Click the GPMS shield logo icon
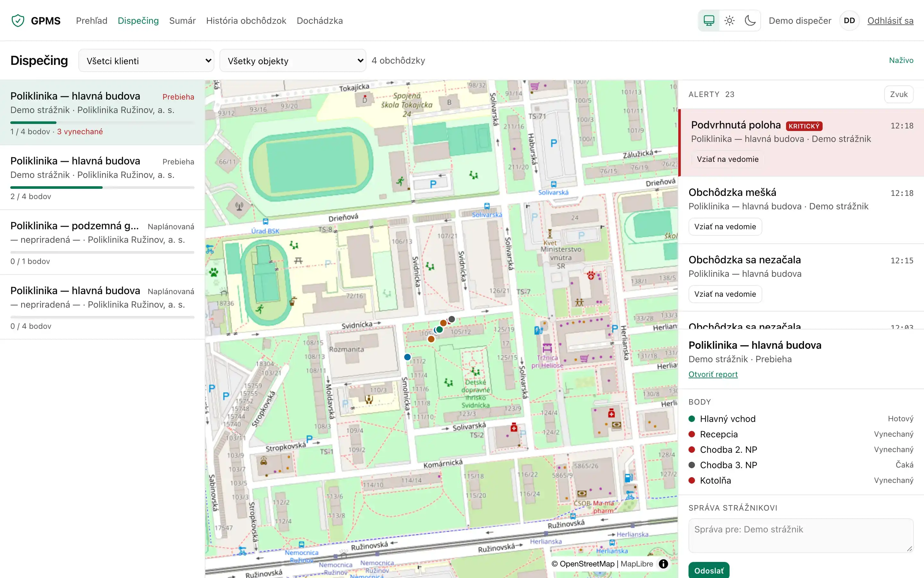 pyautogui.click(x=18, y=21)
